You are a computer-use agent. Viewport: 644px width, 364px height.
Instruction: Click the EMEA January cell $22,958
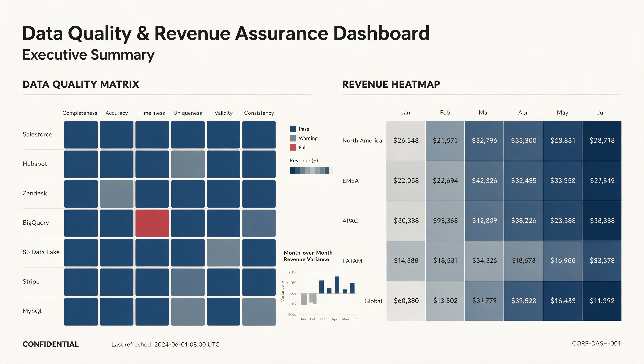406,181
